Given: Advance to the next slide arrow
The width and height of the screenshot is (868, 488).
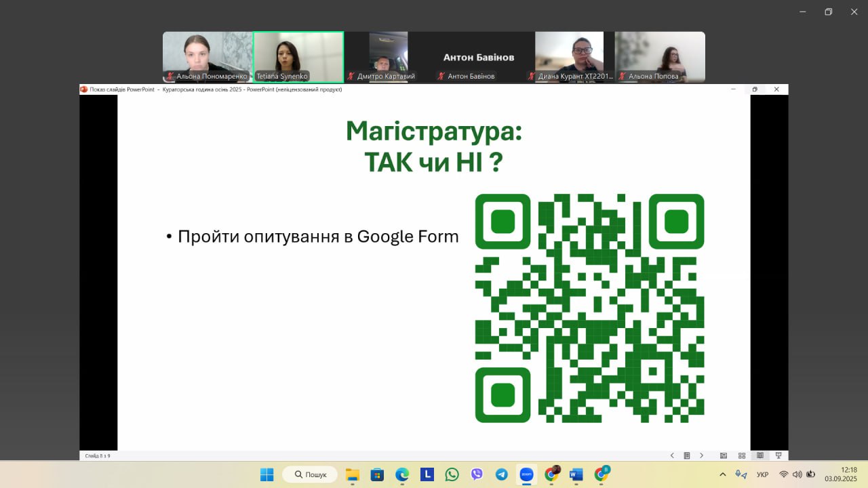Looking at the screenshot, I should tap(702, 455).
